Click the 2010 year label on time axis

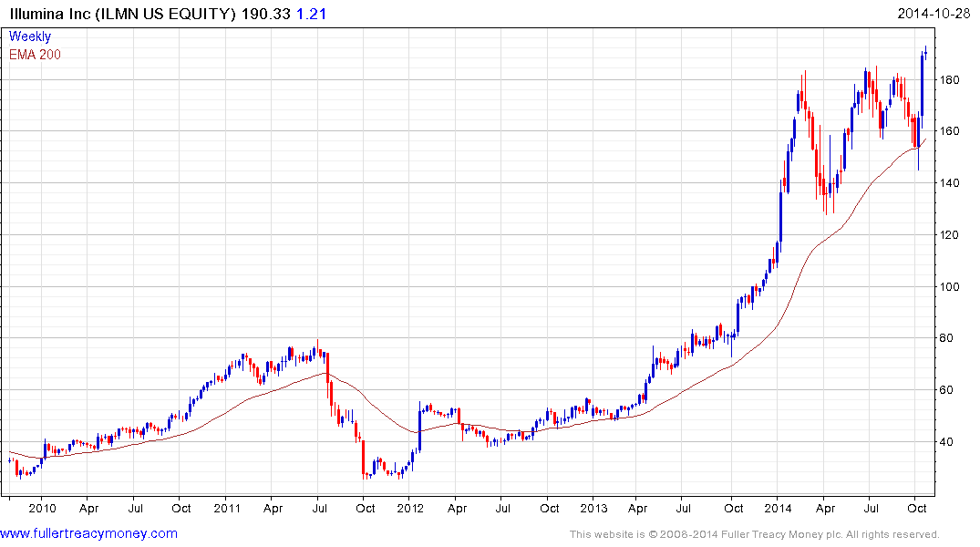42,508
